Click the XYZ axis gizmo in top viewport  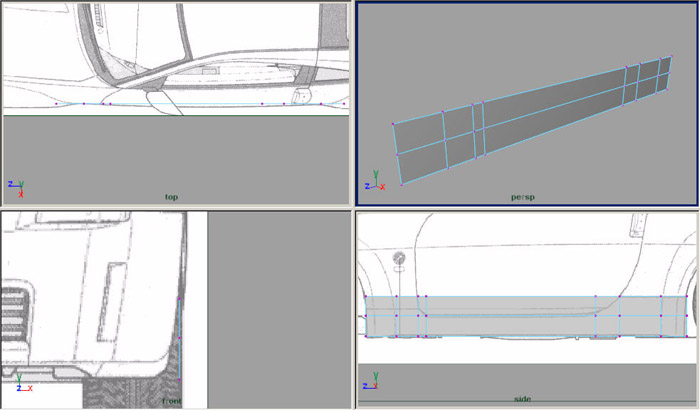17,185
